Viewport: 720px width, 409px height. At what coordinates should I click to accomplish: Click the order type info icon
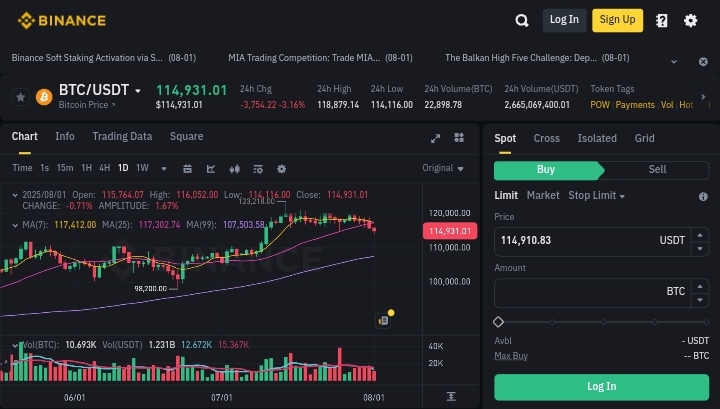point(703,196)
